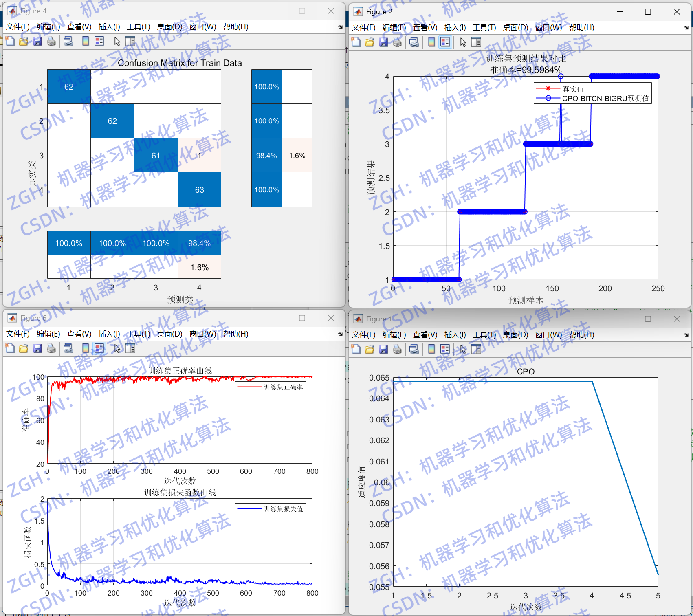Open 工具(T) menu in Figure 6

click(139, 334)
